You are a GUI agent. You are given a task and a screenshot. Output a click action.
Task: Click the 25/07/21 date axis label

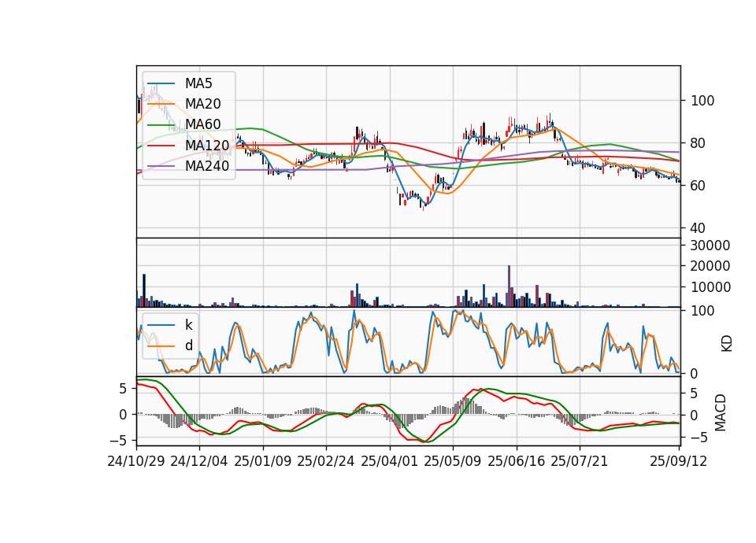click(580, 461)
